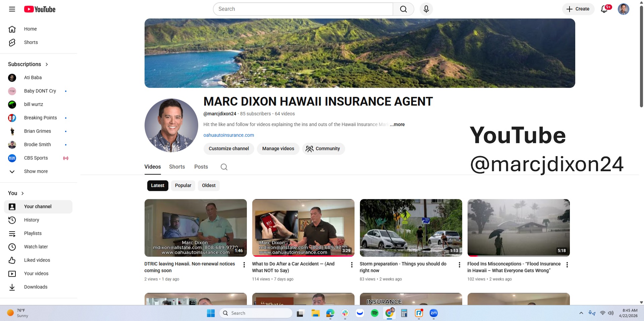Screen dimensions: 644x321
Task: Open Watch later list
Action: (39, 247)
